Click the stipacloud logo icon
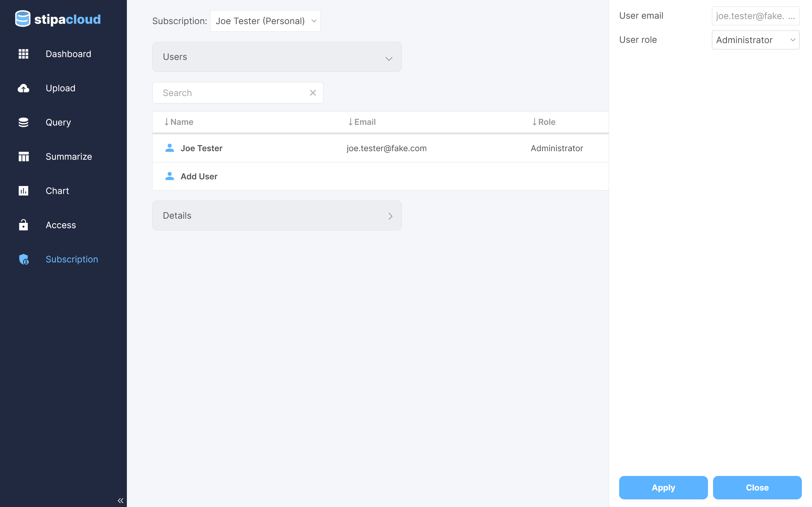The width and height of the screenshot is (812, 507). click(x=23, y=19)
